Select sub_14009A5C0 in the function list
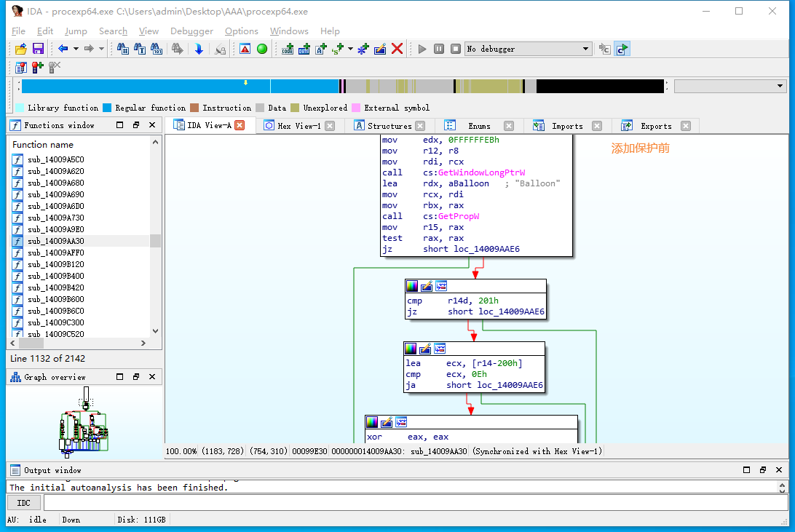The width and height of the screenshot is (795, 532). pyautogui.click(x=56, y=159)
